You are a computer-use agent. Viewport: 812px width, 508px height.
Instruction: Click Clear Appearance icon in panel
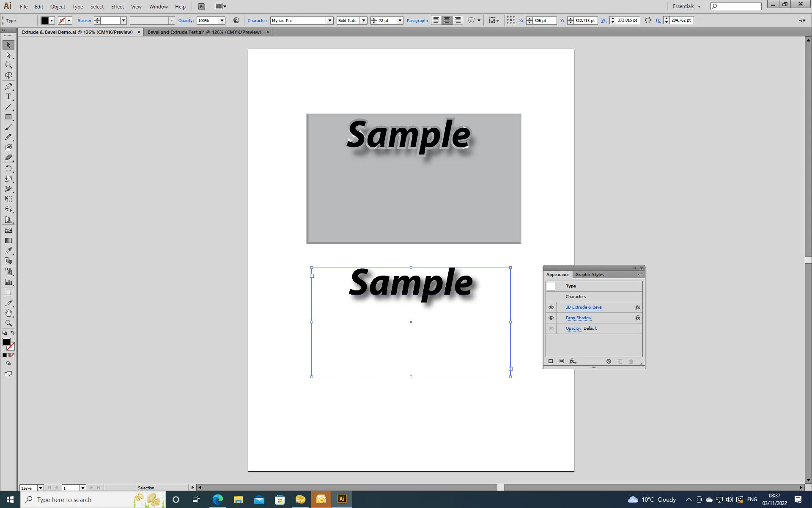pyautogui.click(x=609, y=362)
